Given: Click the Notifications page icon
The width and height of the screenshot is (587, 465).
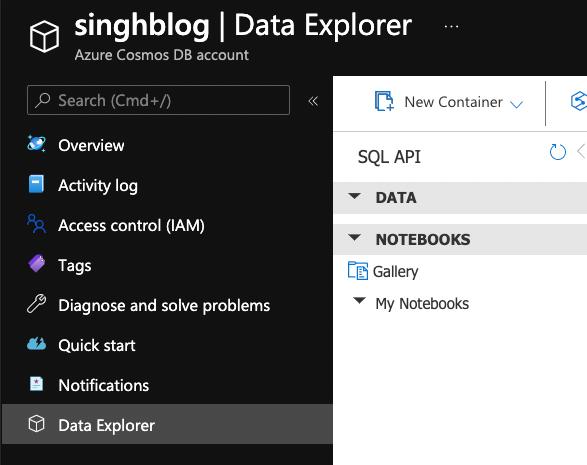Looking at the screenshot, I should coord(36,384).
